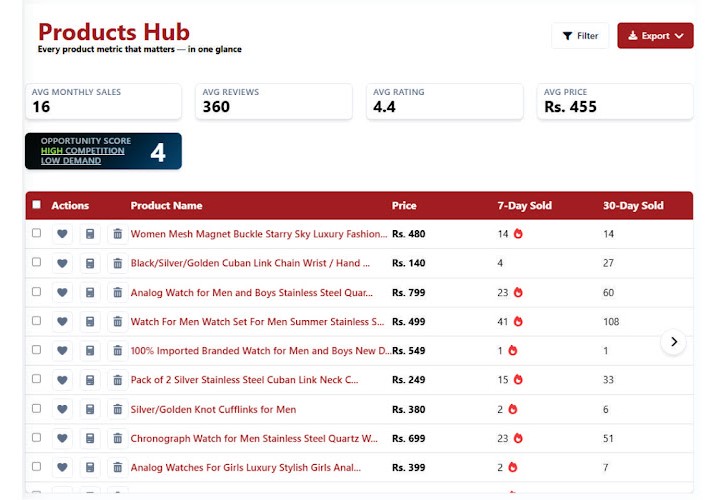Delete the Analog Watch for Men and Boys row
Image resolution: width=722 pixels, height=500 pixels.
(x=118, y=292)
